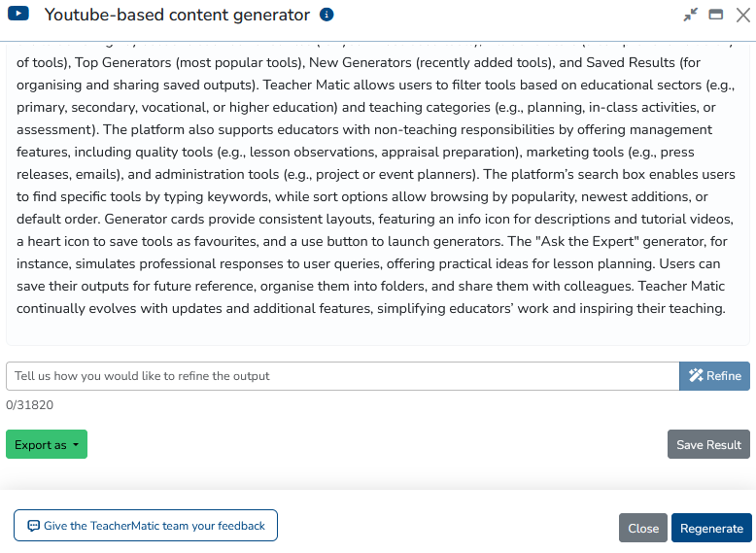Click the Refine button label

tap(724, 376)
